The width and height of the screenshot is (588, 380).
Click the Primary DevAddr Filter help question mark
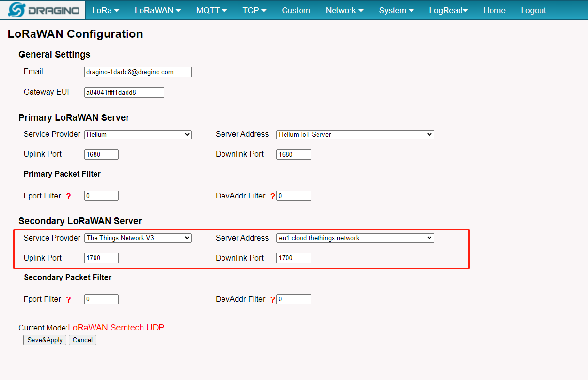click(x=273, y=197)
